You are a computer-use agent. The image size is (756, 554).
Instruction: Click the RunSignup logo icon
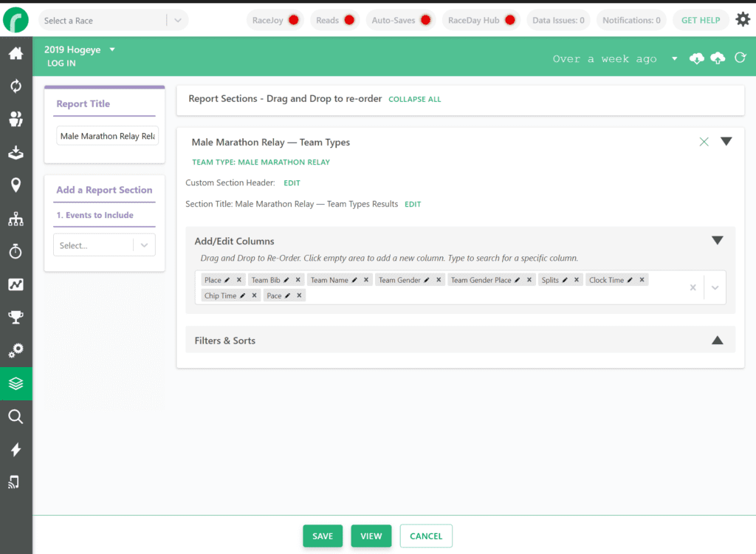click(x=16, y=20)
